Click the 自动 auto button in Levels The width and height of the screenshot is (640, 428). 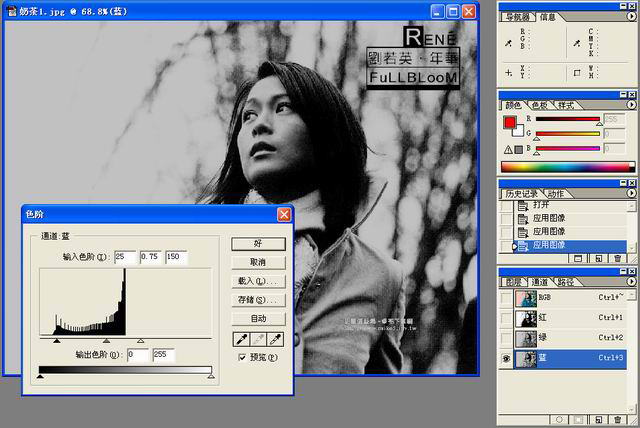258,318
